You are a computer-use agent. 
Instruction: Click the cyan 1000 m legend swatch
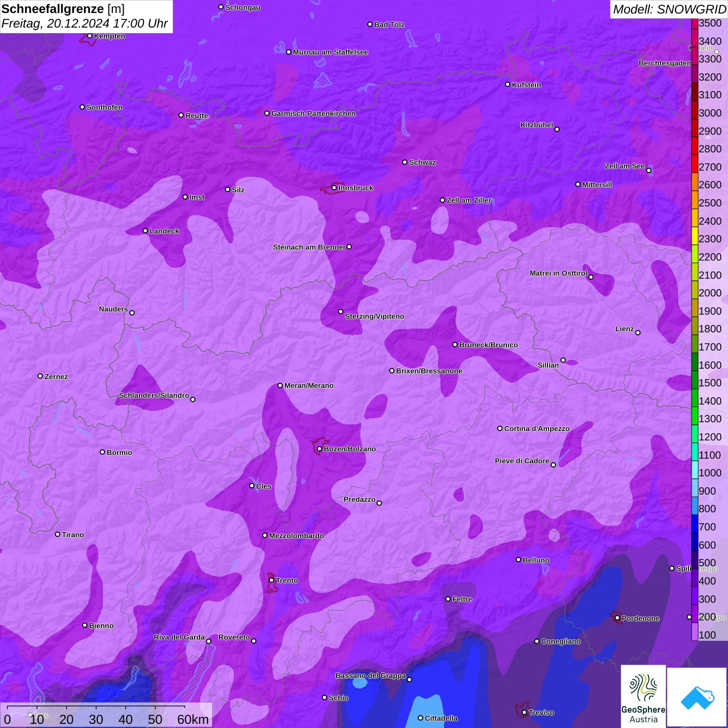[x=695, y=470]
